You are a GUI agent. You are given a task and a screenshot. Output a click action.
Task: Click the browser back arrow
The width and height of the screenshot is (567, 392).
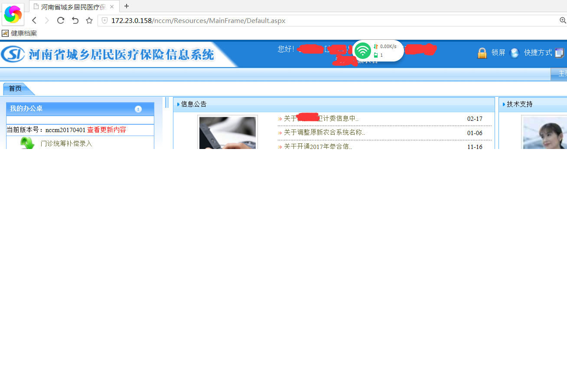point(34,20)
